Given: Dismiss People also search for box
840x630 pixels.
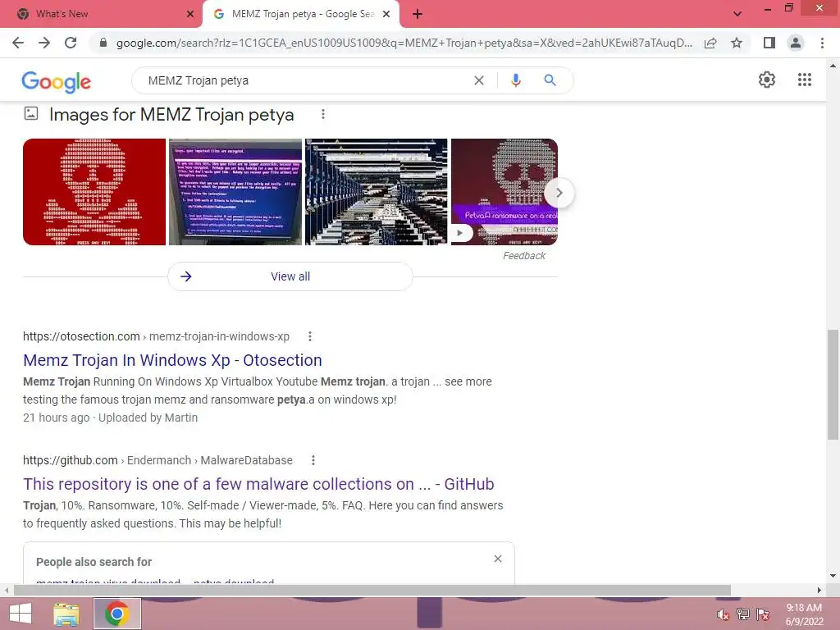Looking at the screenshot, I should click(498, 559).
